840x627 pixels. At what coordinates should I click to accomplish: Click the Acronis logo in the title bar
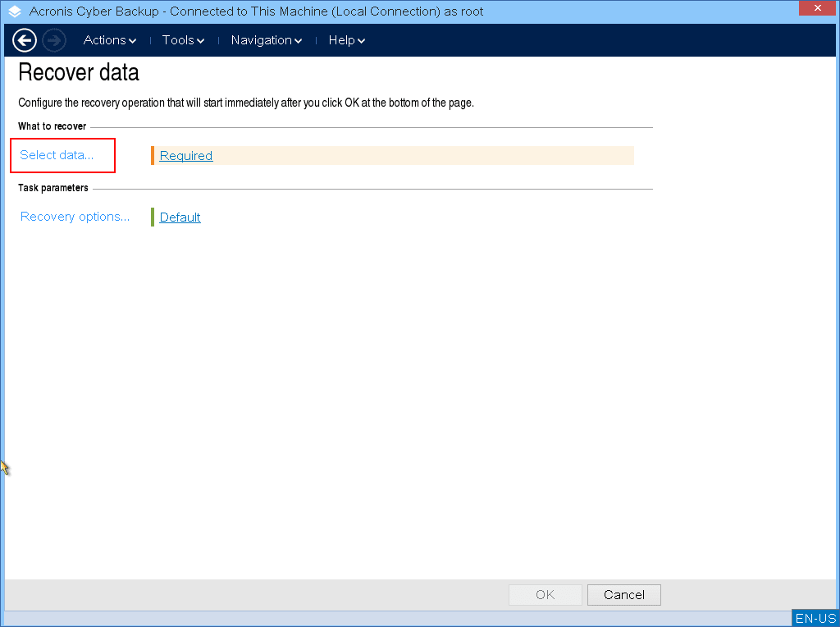14,11
